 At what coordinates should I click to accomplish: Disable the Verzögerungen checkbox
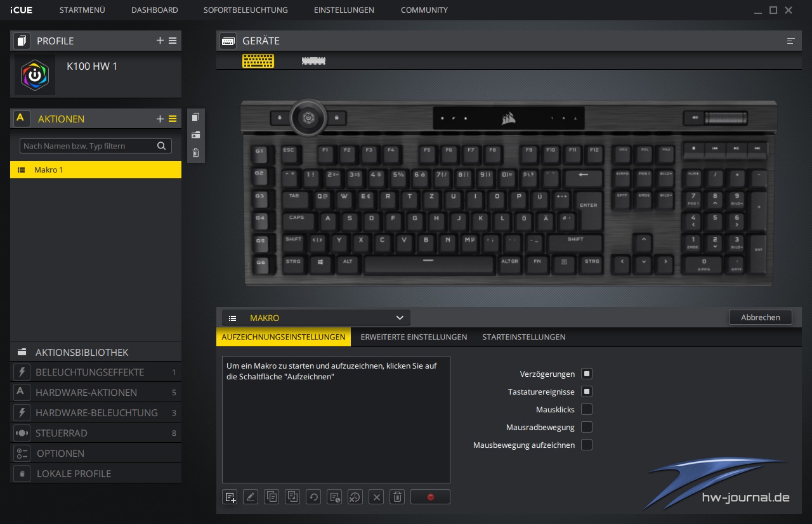click(x=587, y=374)
